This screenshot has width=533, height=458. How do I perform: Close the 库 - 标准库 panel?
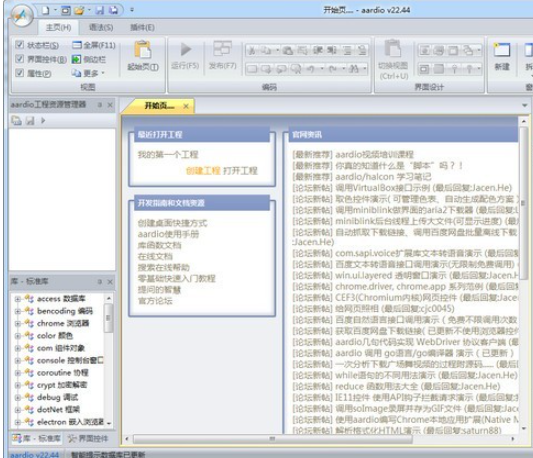110,282
